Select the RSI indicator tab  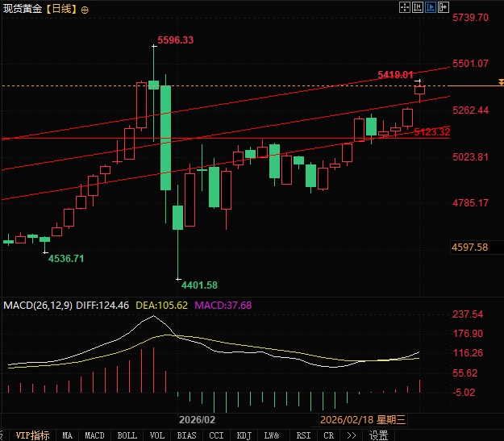click(x=303, y=435)
